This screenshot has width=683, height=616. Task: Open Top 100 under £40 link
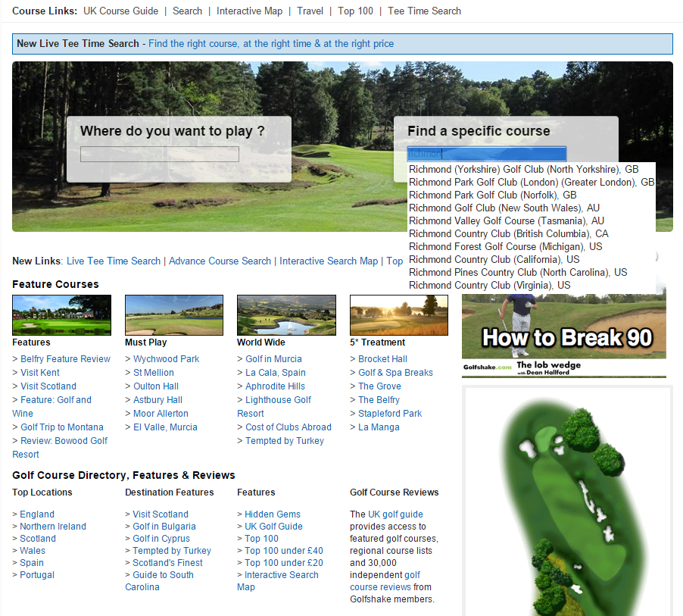[x=284, y=551]
